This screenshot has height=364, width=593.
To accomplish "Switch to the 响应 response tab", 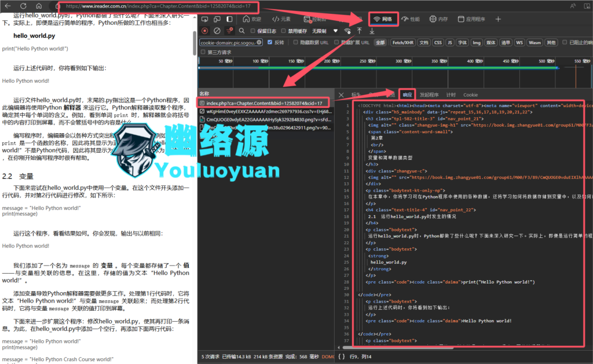I will (x=407, y=95).
